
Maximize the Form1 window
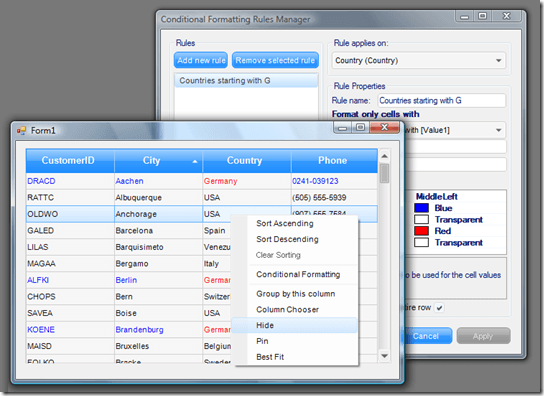coord(360,128)
